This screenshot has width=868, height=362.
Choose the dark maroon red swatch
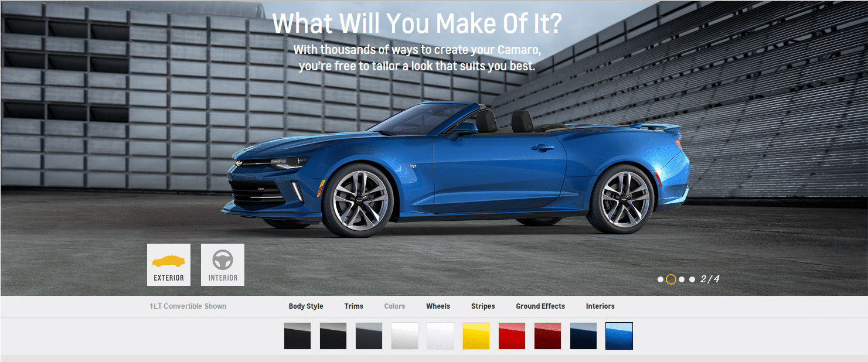coord(547,336)
